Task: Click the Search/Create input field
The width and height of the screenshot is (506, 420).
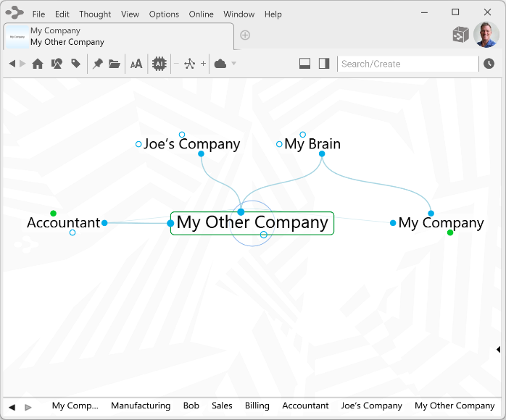Action: pyautogui.click(x=407, y=64)
